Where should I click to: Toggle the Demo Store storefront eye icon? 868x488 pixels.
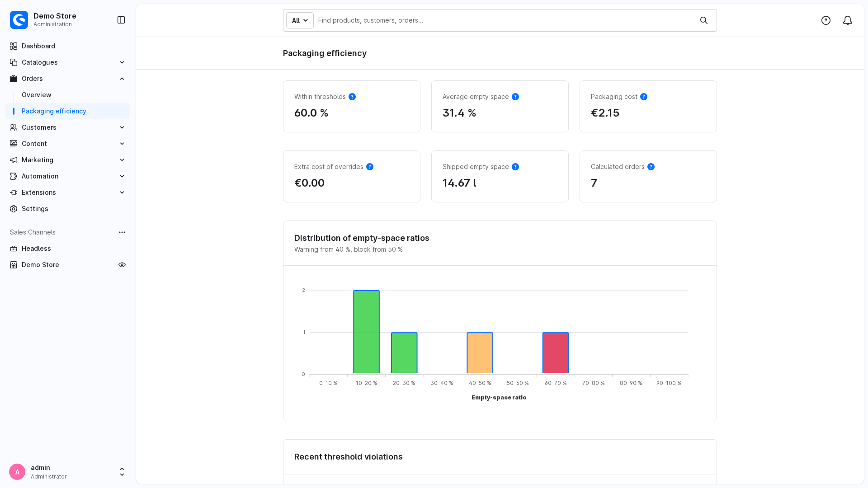coord(122,265)
